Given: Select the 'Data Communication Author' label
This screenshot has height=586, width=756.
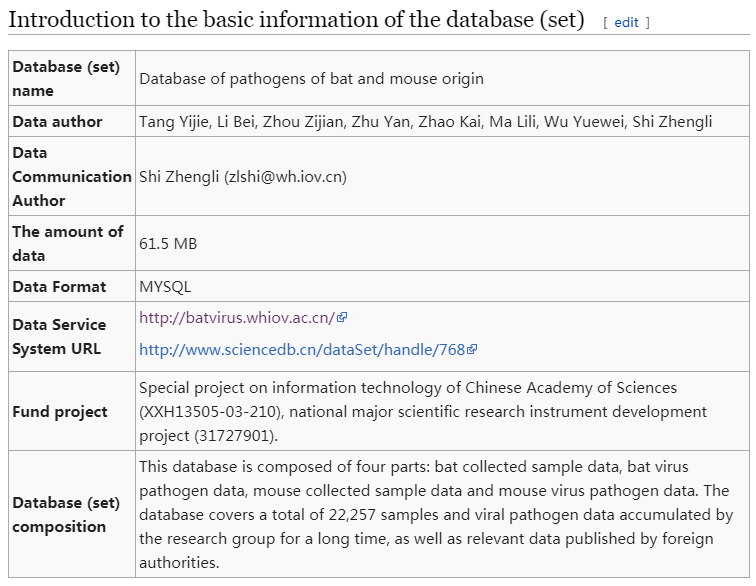Looking at the screenshot, I should click(72, 177).
